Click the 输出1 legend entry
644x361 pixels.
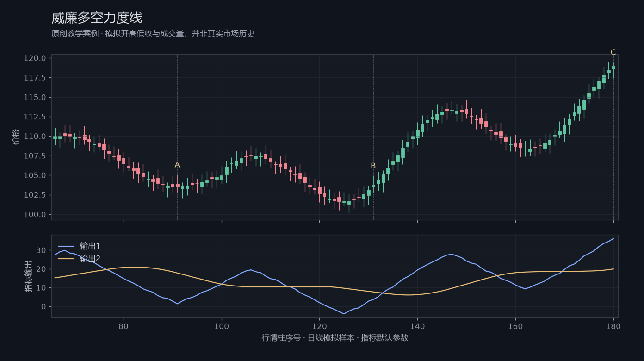point(90,246)
